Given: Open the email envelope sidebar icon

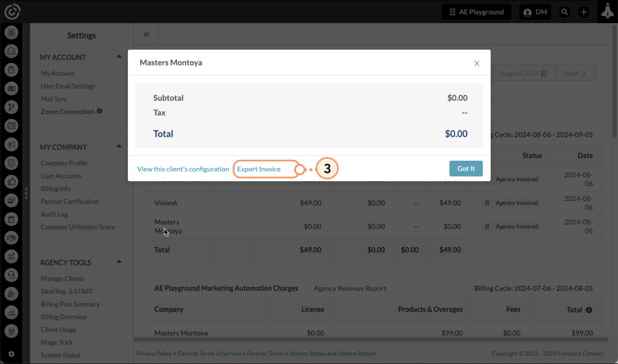Looking at the screenshot, I should coord(11,51).
